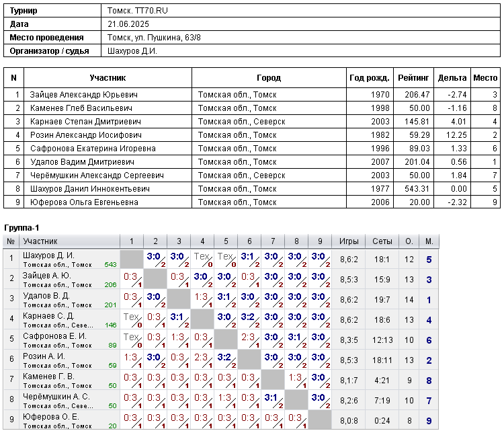Click column header '9' in group table

tap(320, 241)
